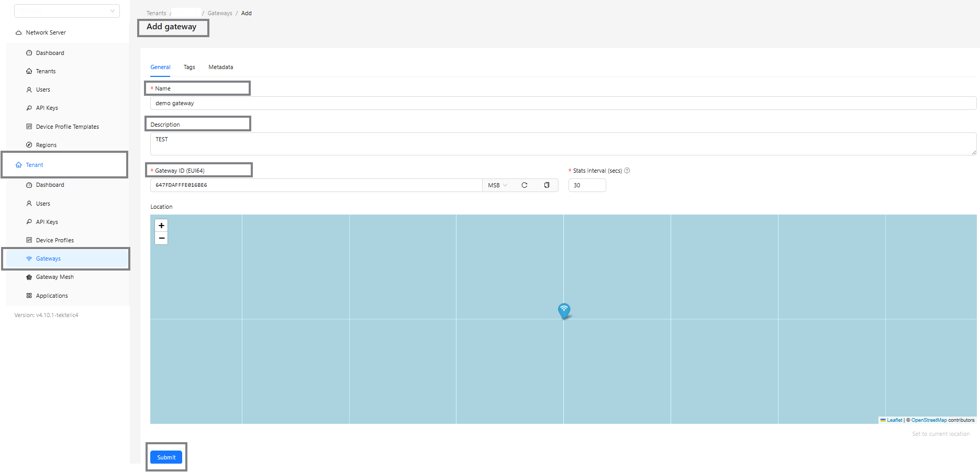Image resolution: width=980 pixels, height=472 pixels.
Task: Switch to the Metadata tab
Action: click(220, 67)
